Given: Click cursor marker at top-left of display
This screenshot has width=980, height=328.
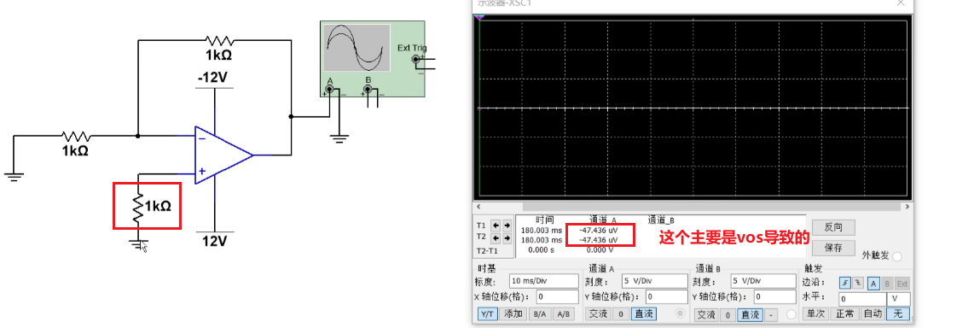Looking at the screenshot, I should click(x=479, y=18).
